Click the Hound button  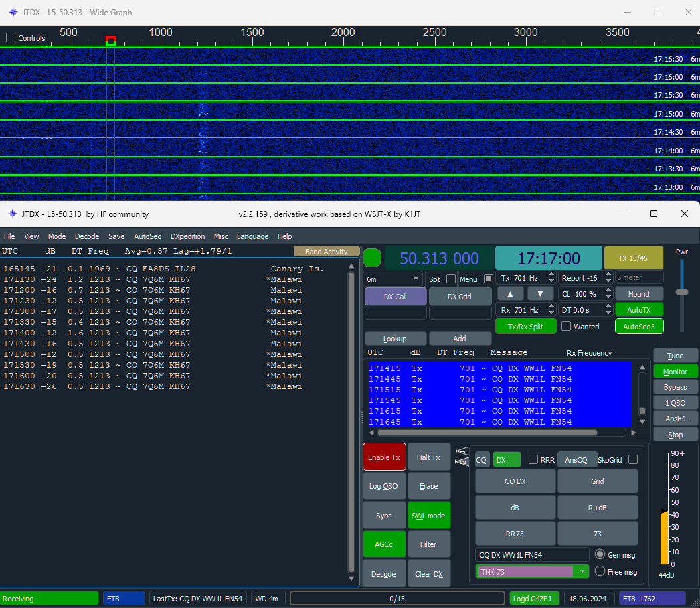coord(639,294)
